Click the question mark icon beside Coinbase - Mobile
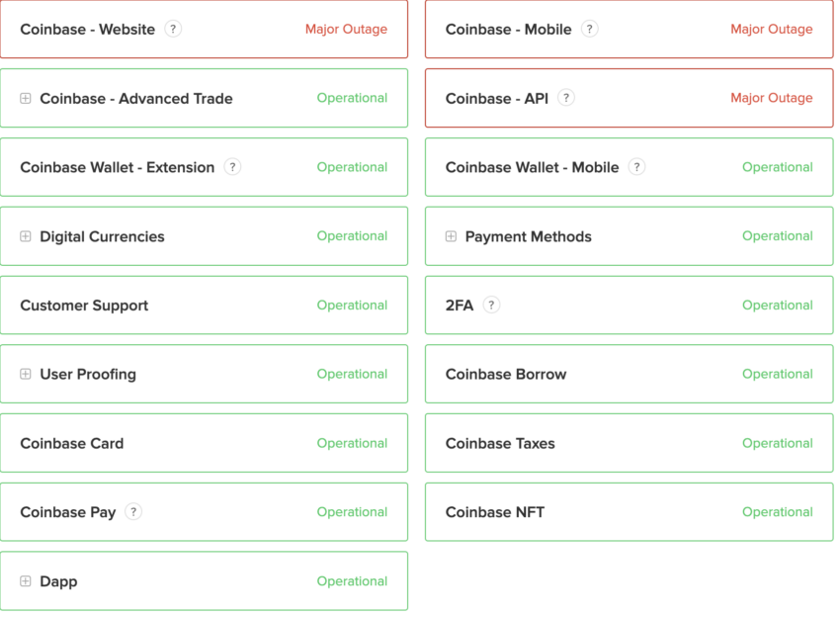The image size is (840, 617). pyautogui.click(x=590, y=29)
